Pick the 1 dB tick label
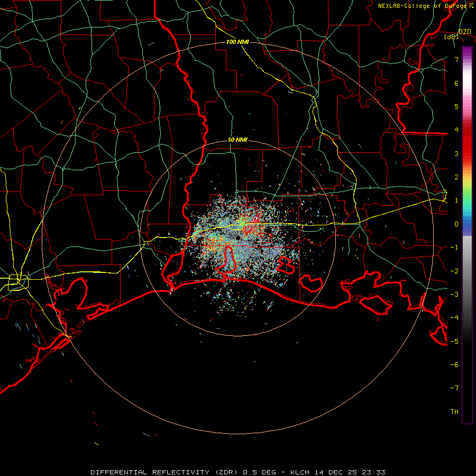The width and height of the screenshot is (476, 476). pos(456,200)
